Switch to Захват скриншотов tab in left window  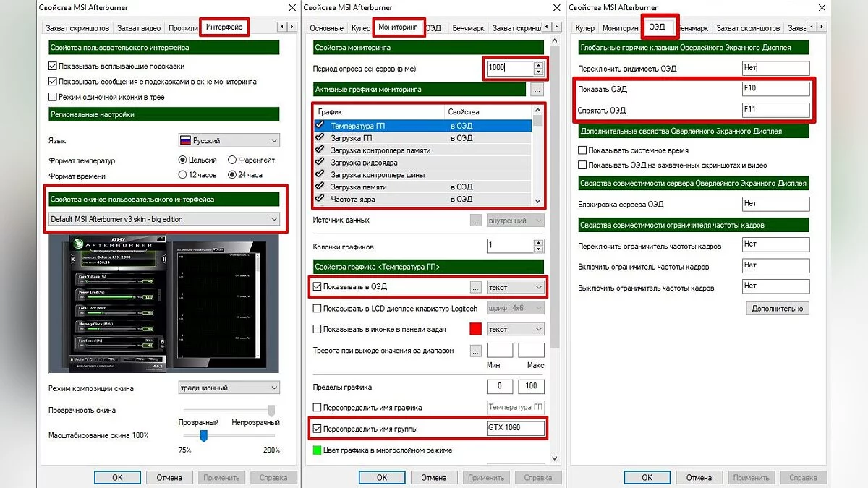77,28
